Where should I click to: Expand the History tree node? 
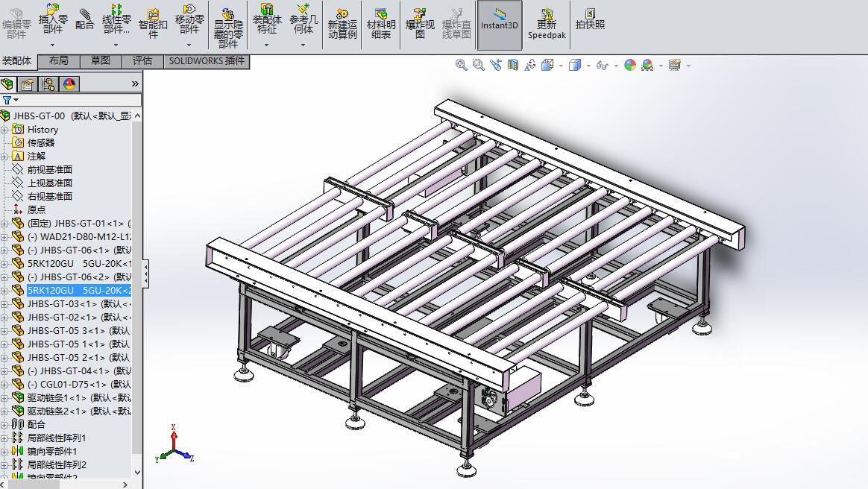pos(4,130)
